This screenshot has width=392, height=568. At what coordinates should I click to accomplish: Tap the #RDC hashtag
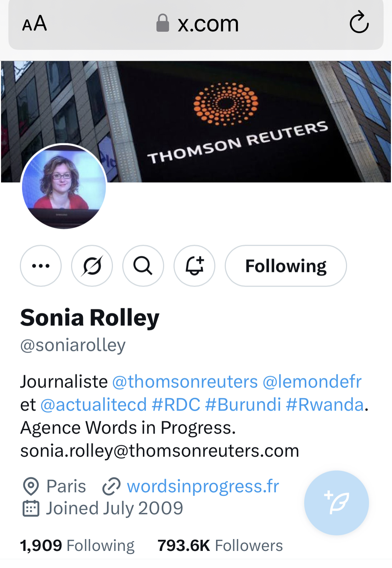(176, 405)
